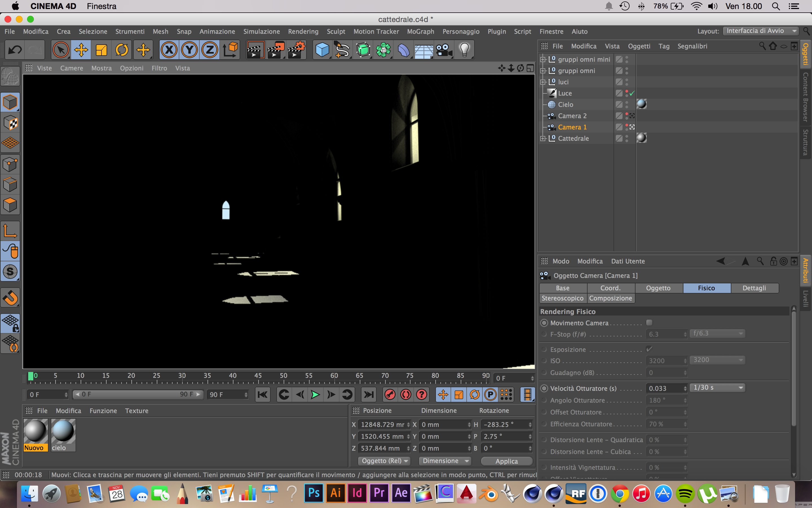The height and width of the screenshot is (508, 812).
Task: Select the Camera 1 object
Action: [x=572, y=127]
